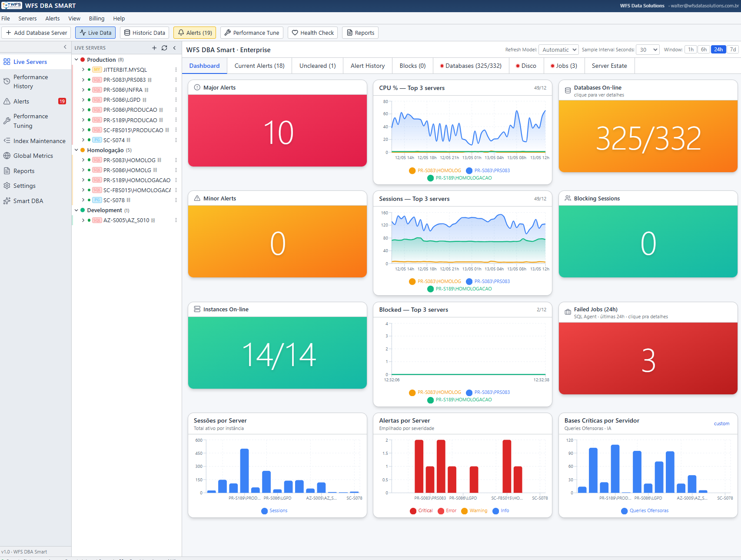The width and height of the screenshot is (741, 560).
Task: Open the three-dot menu for AZ-S005\AZ_S010
Action: 176,220
